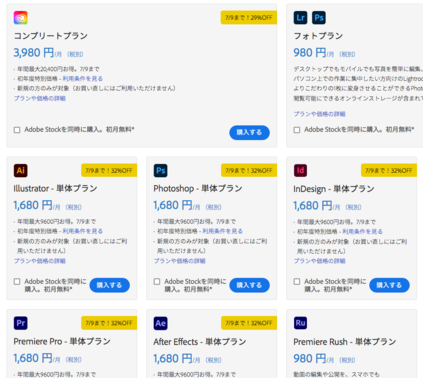Click the Premiere Rush - 単体プラン title
This screenshot has width=423, height=378.
(x=345, y=342)
